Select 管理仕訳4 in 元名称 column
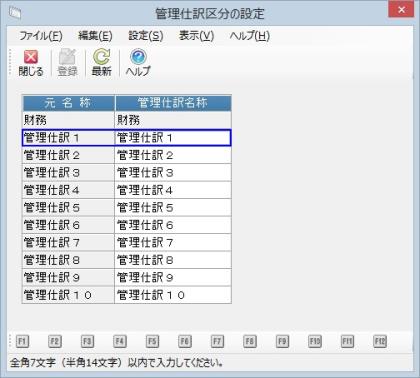 click(68, 190)
